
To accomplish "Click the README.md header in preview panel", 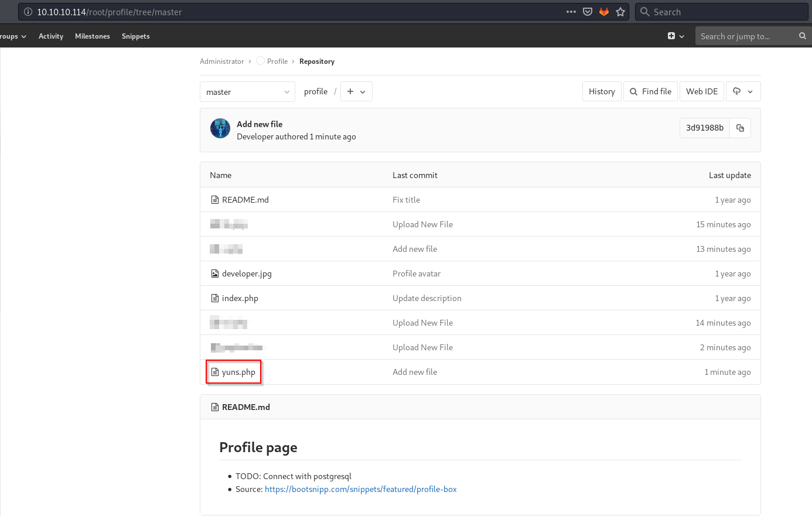I will point(246,407).
